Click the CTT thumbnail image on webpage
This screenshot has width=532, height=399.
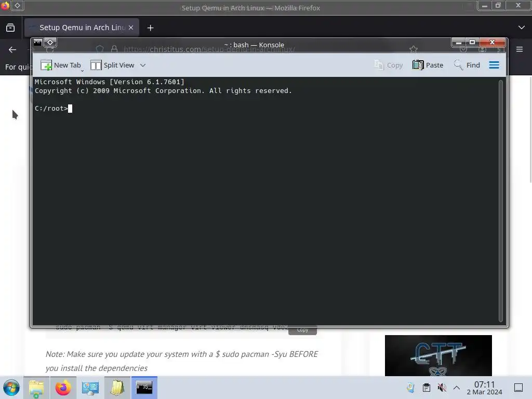pyautogui.click(x=438, y=355)
